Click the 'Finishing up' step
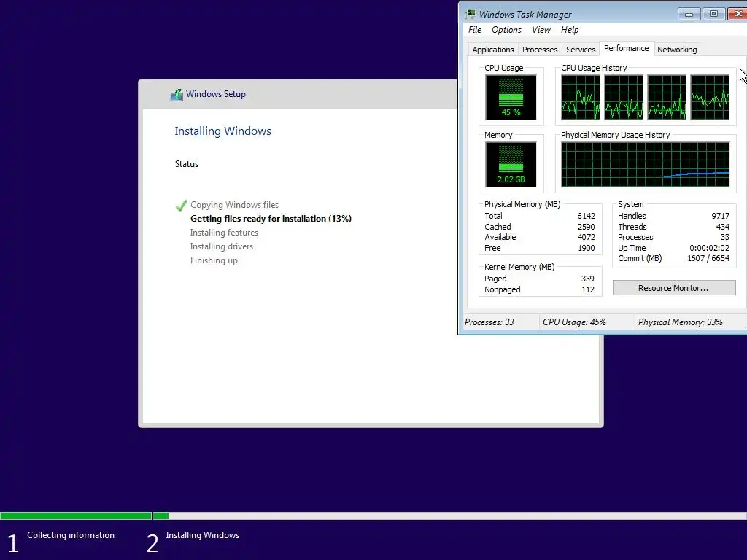 coord(214,260)
